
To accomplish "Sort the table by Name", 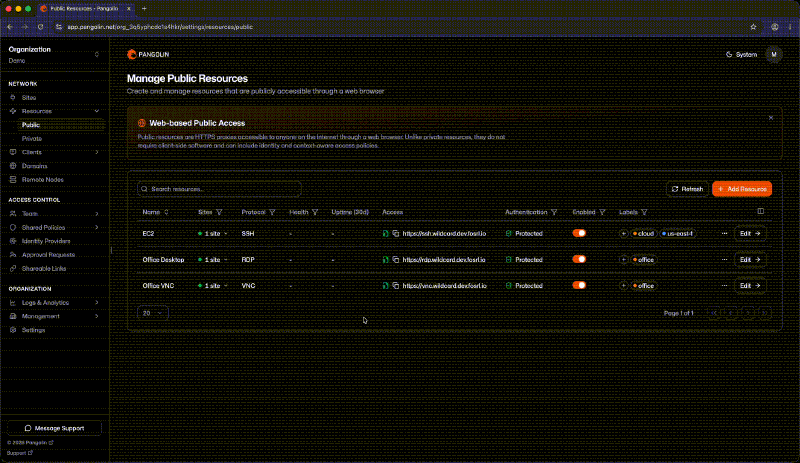I will pyautogui.click(x=155, y=212).
